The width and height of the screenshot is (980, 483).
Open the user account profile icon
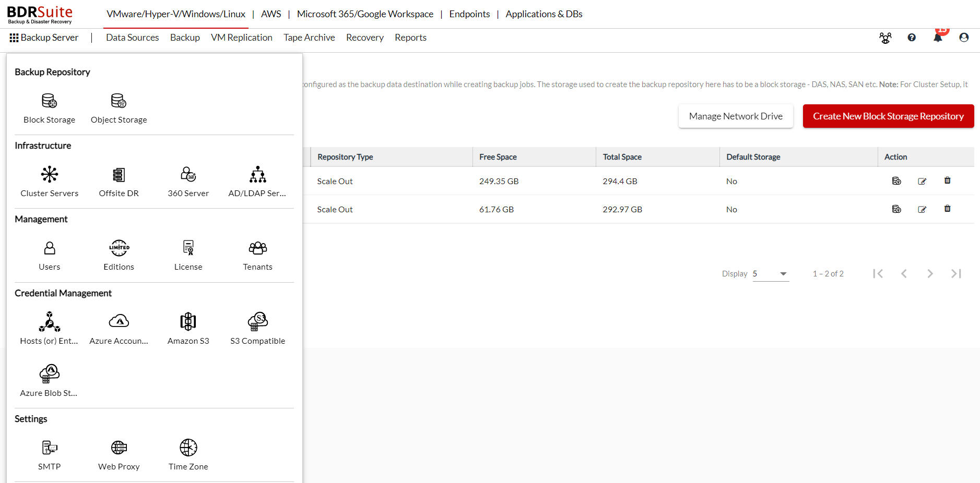click(x=964, y=38)
